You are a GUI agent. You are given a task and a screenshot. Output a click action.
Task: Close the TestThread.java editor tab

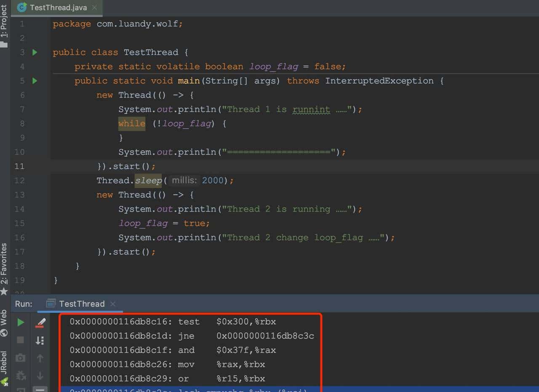[x=94, y=8]
